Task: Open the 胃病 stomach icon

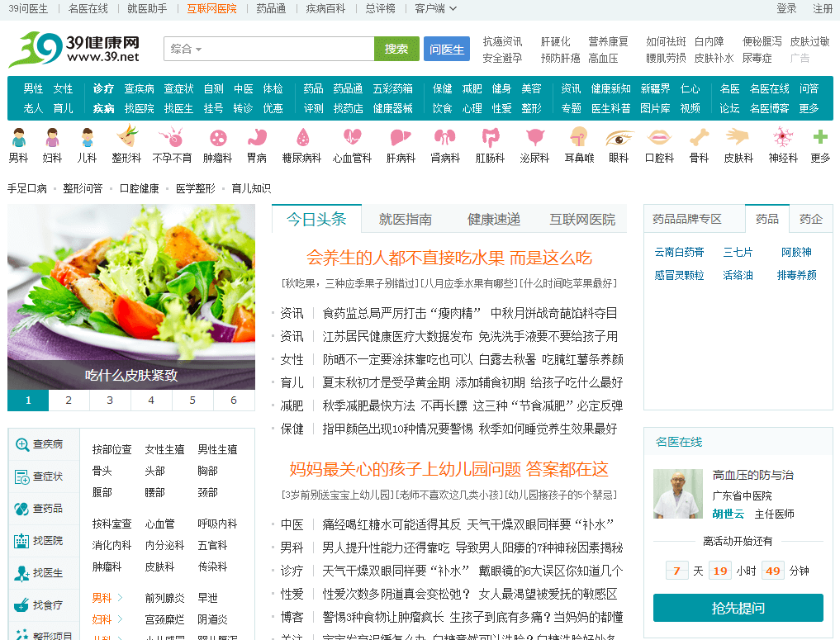Action: click(x=257, y=138)
